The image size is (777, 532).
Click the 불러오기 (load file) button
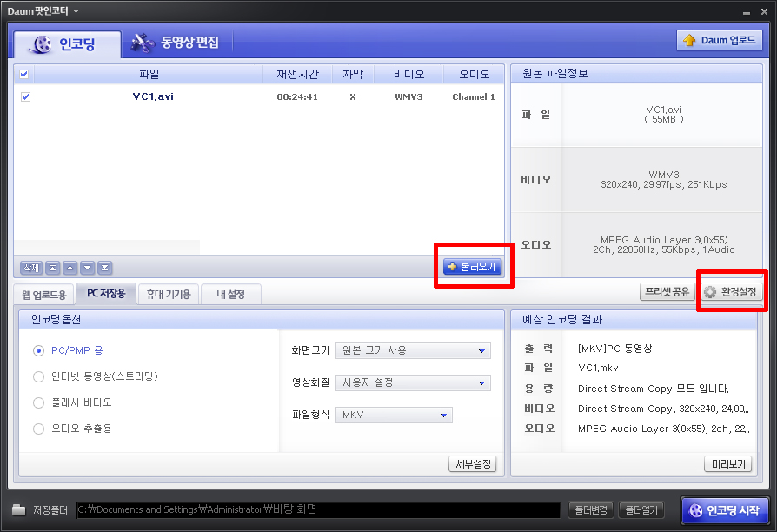point(472,267)
